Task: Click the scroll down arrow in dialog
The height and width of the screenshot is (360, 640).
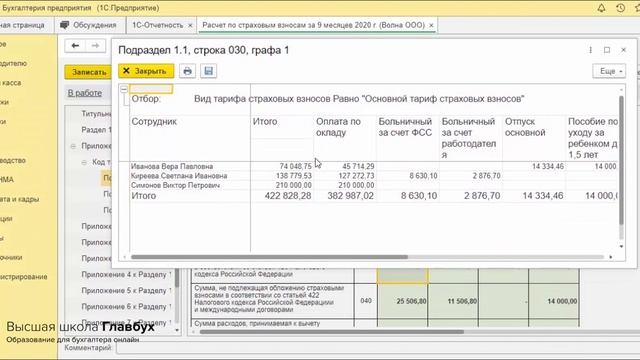Action: pyautogui.click(x=621, y=247)
